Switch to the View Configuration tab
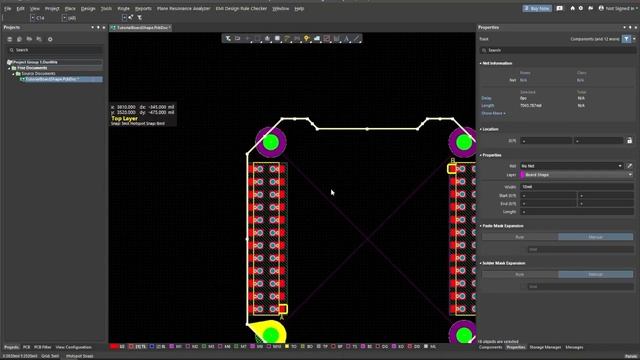 point(73,347)
